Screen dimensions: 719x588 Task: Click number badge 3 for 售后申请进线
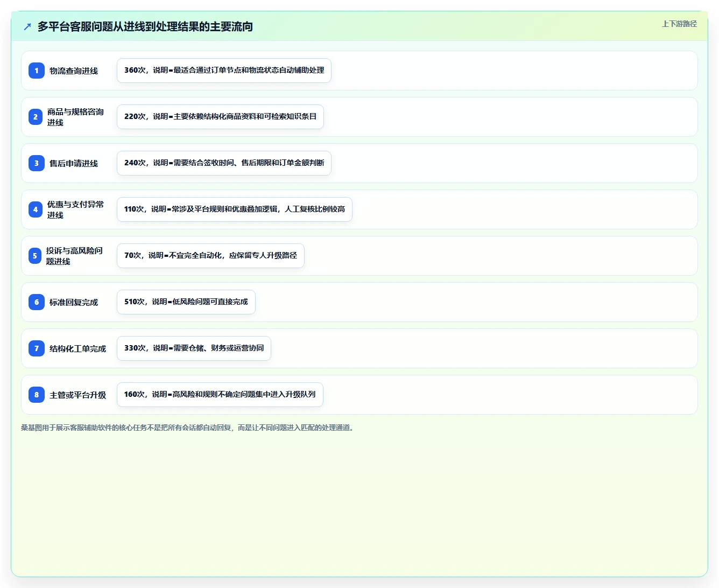[x=37, y=163]
